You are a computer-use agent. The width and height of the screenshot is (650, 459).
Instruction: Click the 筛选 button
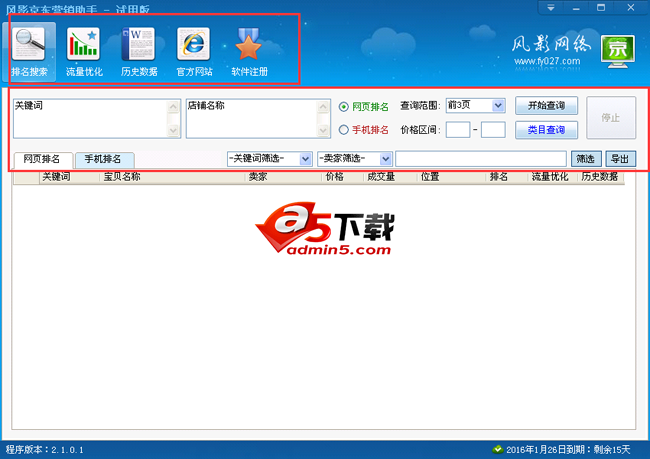click(586, 158)
